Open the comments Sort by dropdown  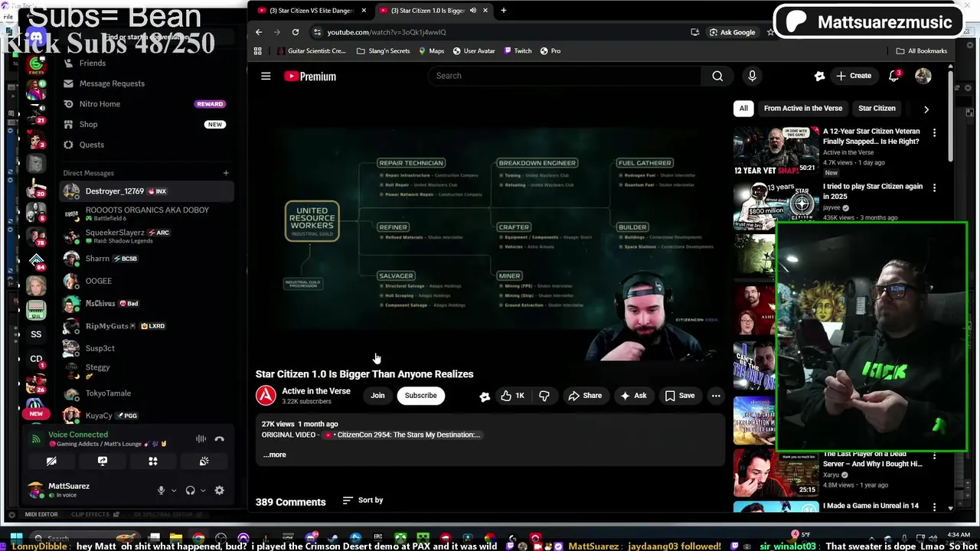[x=363, y=500]
